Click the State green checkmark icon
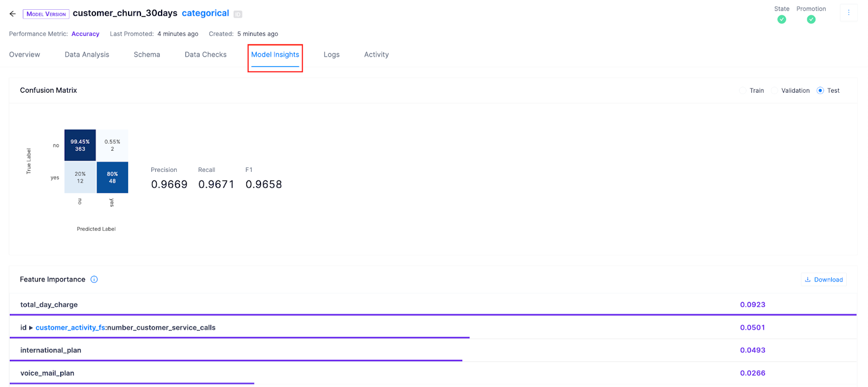Image resolution: width=868 pixels, height=387 pixels. 781,20
